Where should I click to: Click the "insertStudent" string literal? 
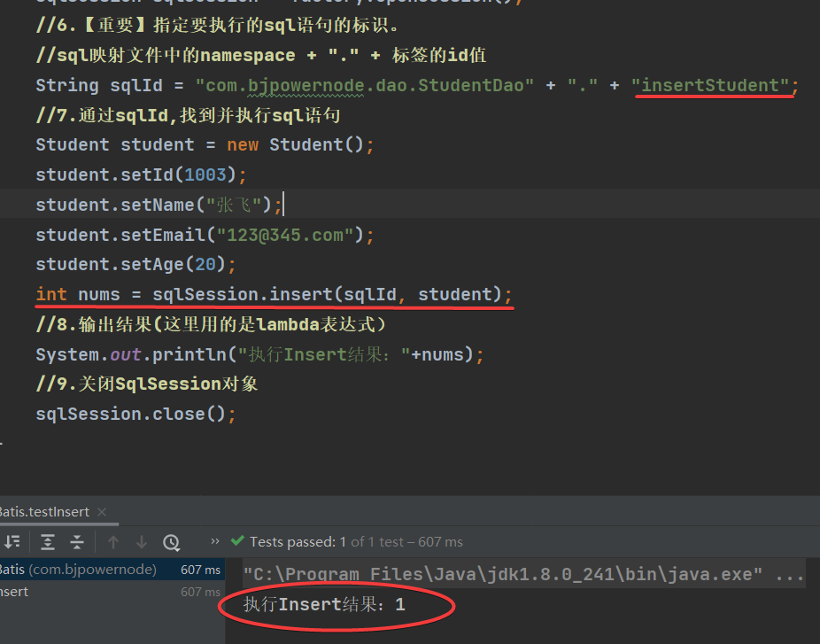709,85
